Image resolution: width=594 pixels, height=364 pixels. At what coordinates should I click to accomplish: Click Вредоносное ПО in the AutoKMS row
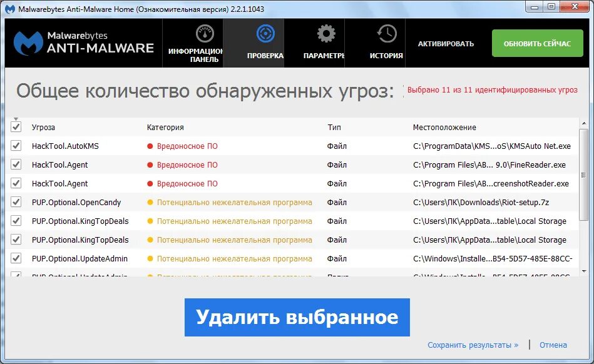click(x=187, y=146)
